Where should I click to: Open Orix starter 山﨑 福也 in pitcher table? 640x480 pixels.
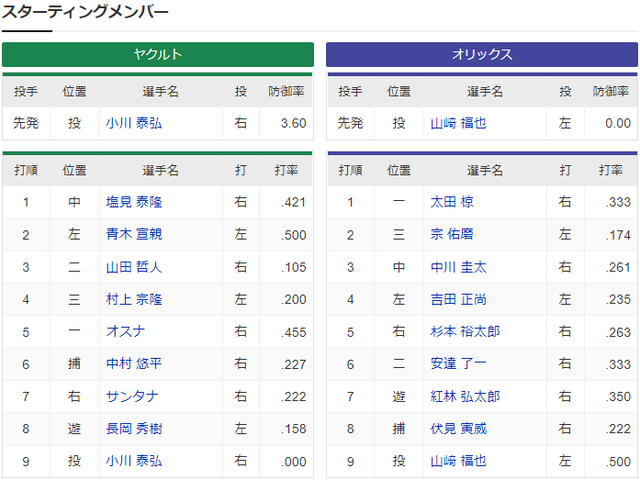pyautogui.click(x=458, y=123)
